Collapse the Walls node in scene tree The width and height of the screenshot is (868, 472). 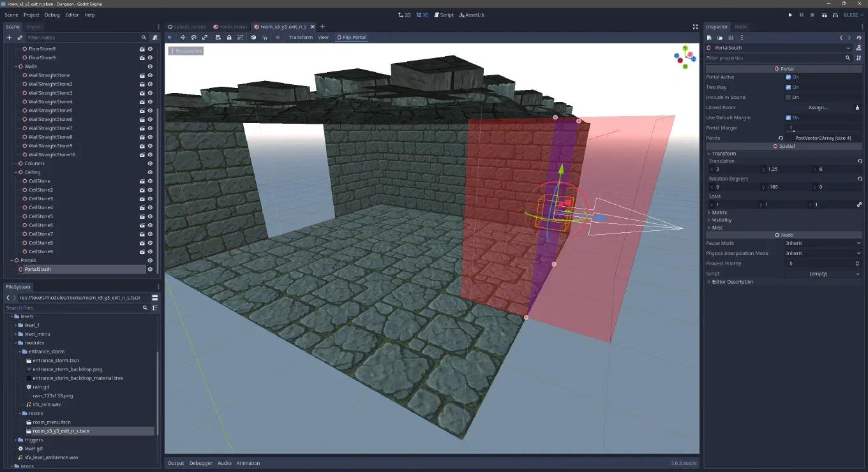pyautogui.click(x=15, y=66)
